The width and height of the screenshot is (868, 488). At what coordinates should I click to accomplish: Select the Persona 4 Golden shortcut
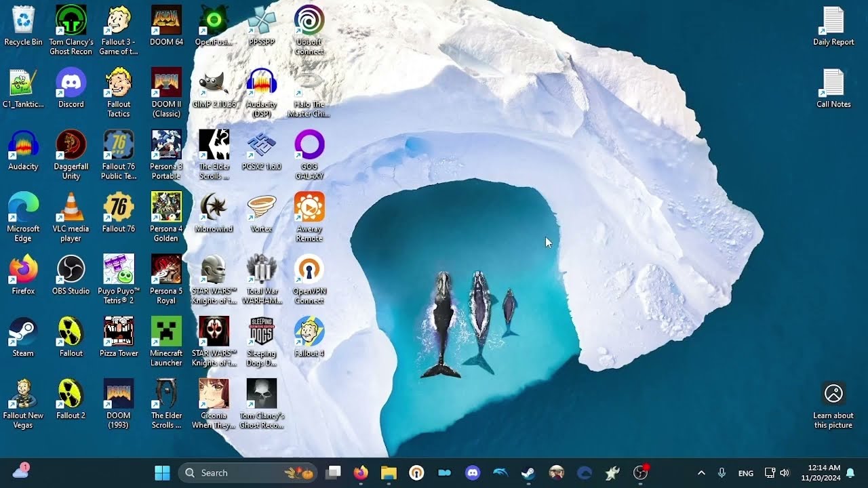pyautogui.click(x=166, y=218)
